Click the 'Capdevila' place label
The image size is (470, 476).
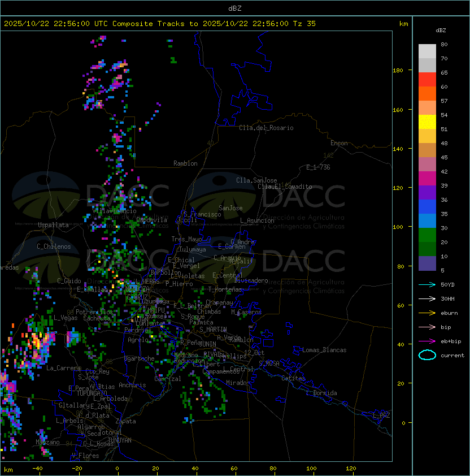pyautogui.click(x=152, y=220)
